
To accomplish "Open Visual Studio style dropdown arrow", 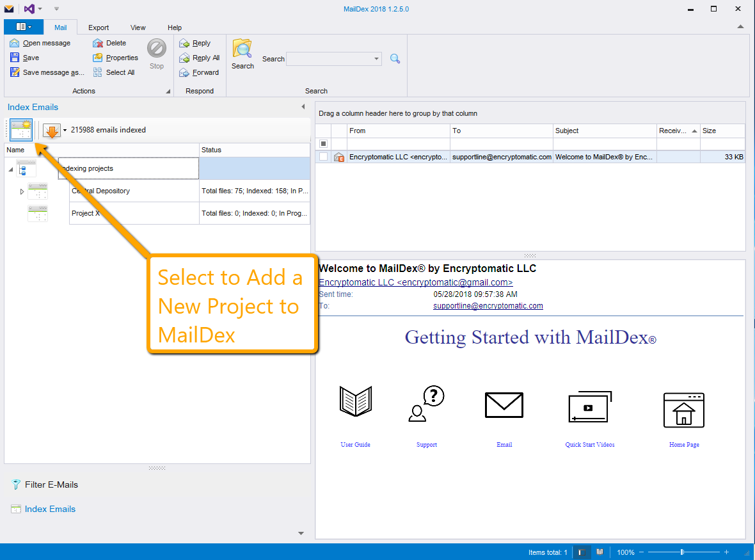I will click(x=40, y=9).
